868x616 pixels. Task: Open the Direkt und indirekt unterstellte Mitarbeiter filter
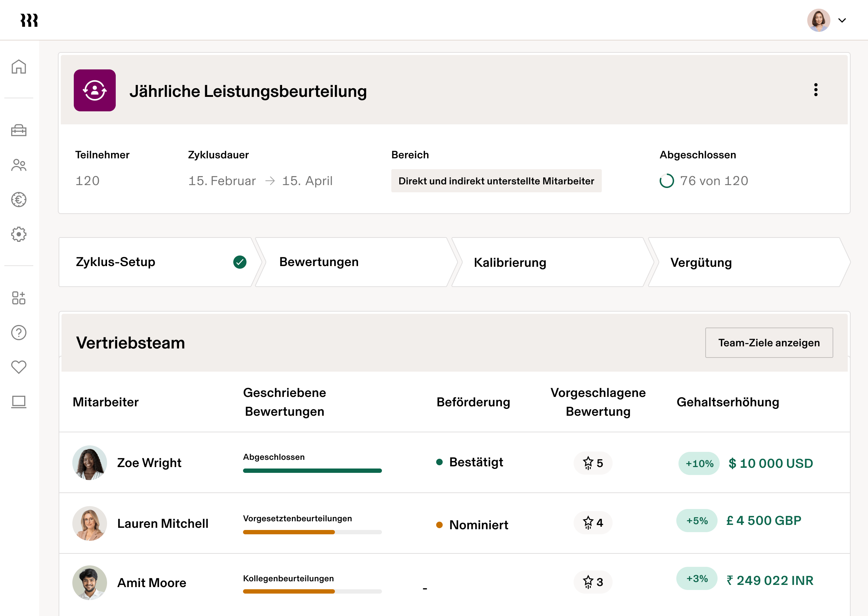tap(496, 181)
